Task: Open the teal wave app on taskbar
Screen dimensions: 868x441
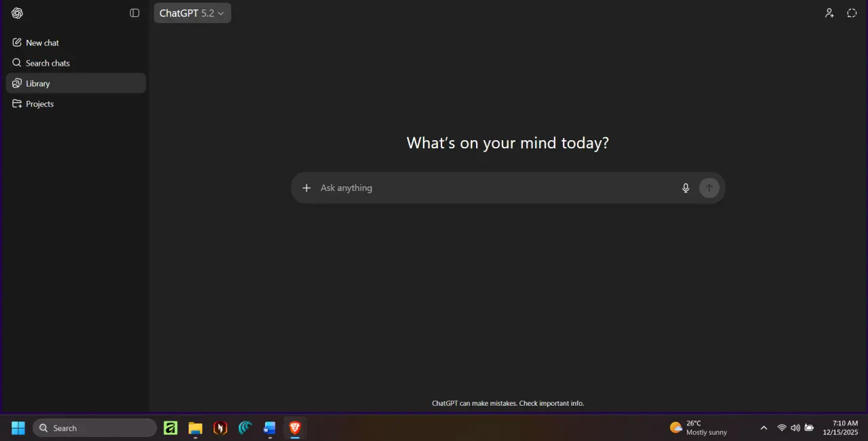Action: 245,428
